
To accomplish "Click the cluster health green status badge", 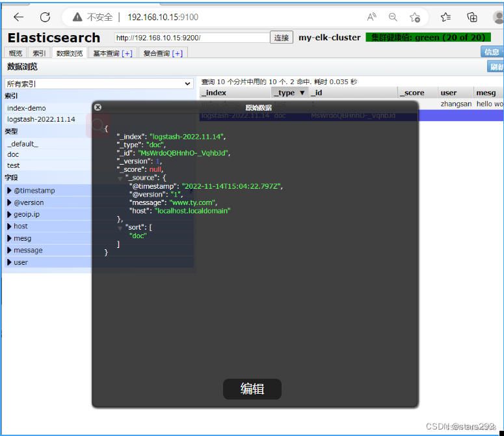I will (429, 38).
